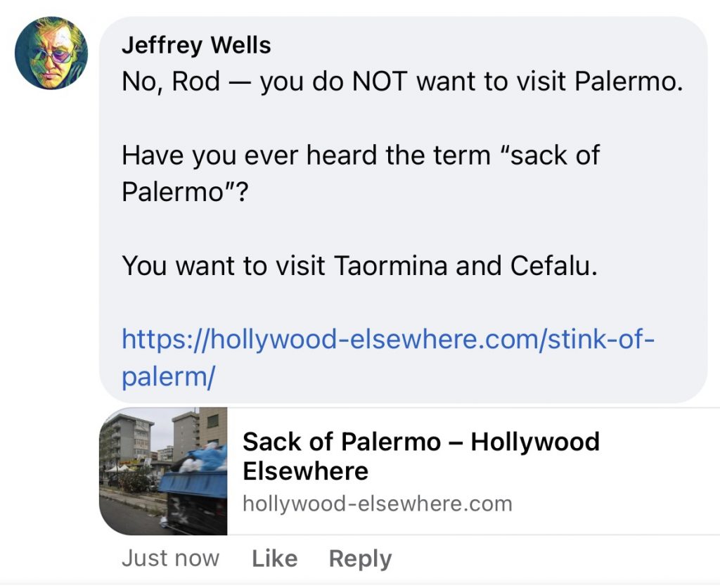Open Jeffrey Wells' profile picture

coord(51,53)
